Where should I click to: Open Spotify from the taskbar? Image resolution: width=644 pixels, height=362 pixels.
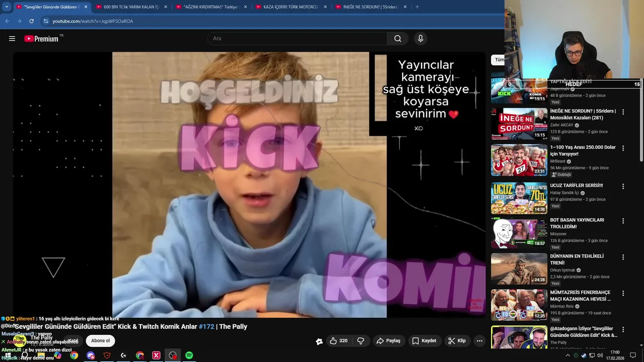click(x=189, y=355)
